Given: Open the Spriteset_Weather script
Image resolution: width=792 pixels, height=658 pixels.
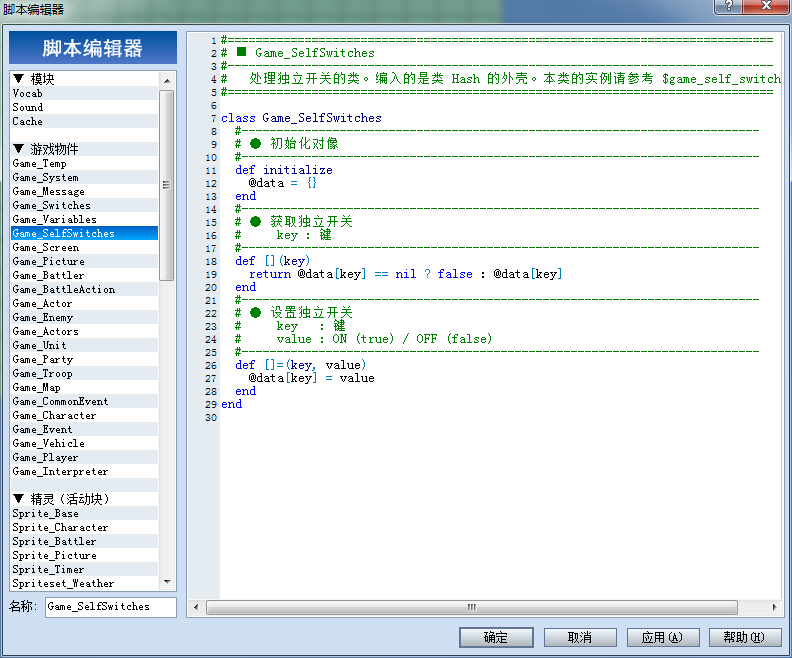Looking at the screenshot, I should click(x=84, y=583).
